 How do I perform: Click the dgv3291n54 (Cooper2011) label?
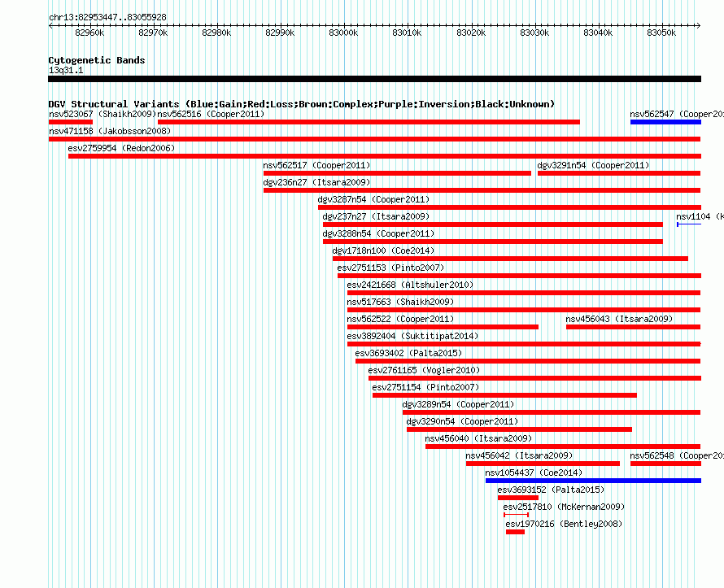[593, 165]
